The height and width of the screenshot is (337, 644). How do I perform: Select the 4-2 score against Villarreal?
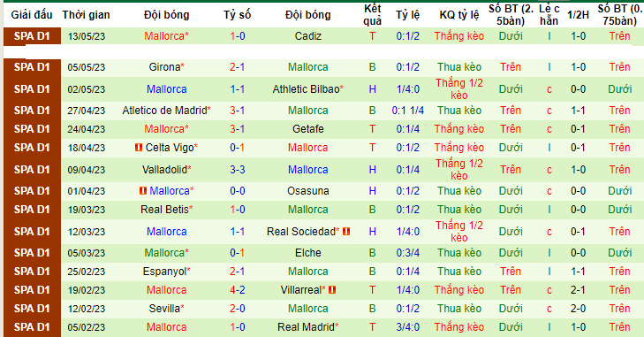[238, 290]
